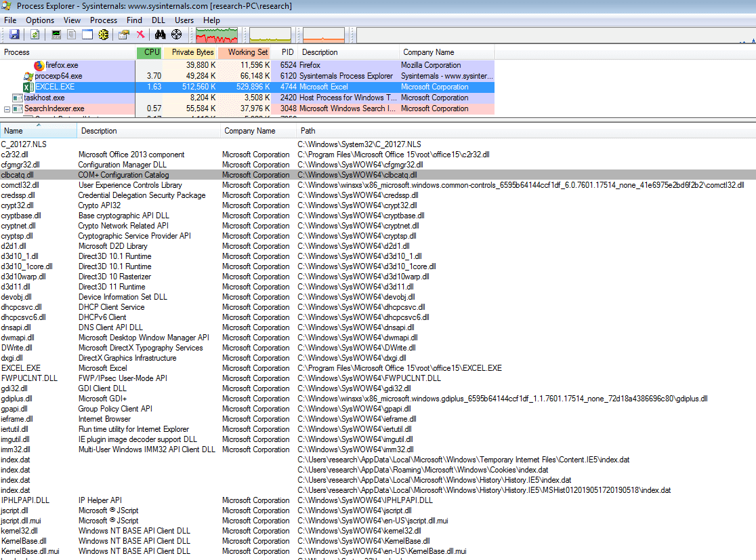Sort processes by CPU column

pos(149,52)
